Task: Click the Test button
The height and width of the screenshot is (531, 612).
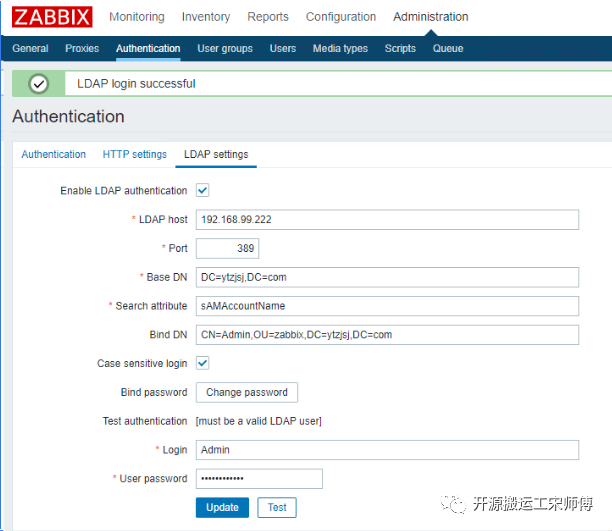Action: coord(277,508)
